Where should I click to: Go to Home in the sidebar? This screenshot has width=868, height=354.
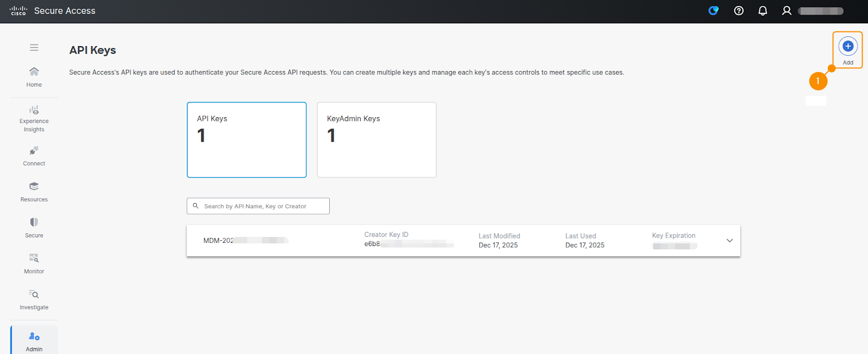click(34, 76)
